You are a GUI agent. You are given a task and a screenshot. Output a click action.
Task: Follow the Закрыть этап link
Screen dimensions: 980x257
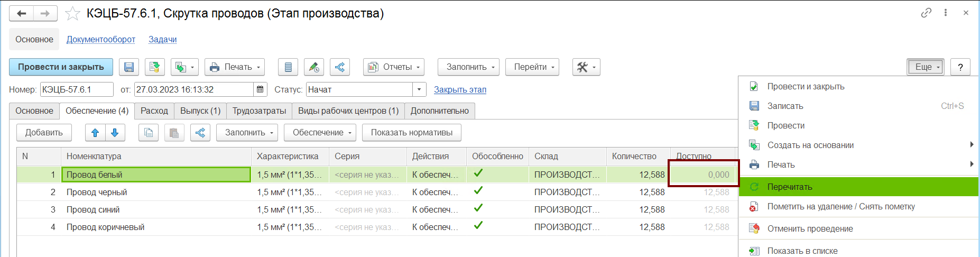[x=460, y=89]
